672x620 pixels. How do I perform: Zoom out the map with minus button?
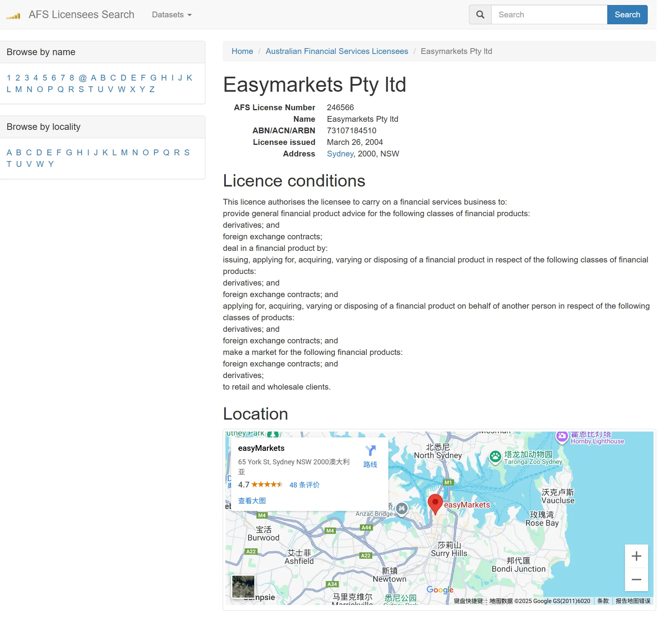636,580
